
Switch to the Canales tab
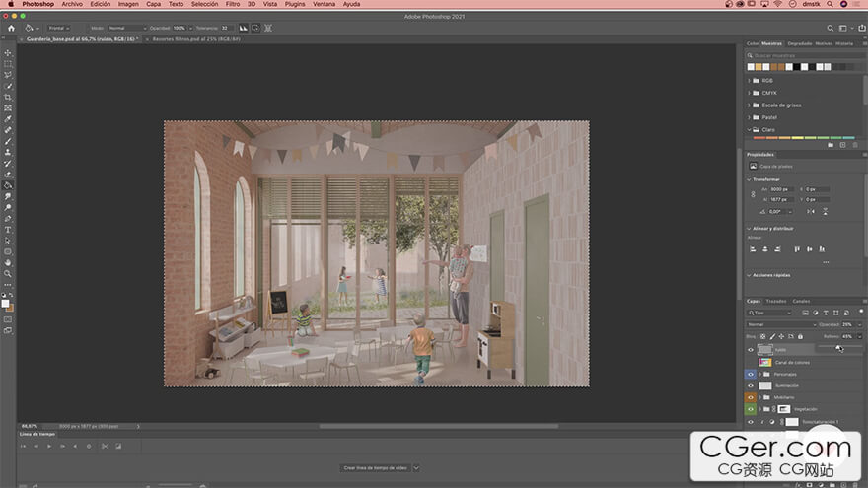[801, 301]
